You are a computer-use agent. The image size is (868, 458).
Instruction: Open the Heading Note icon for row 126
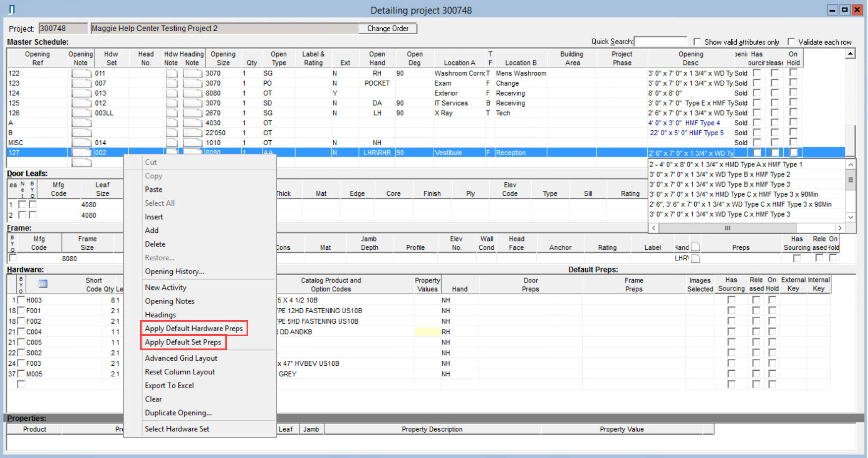(192, 113)
